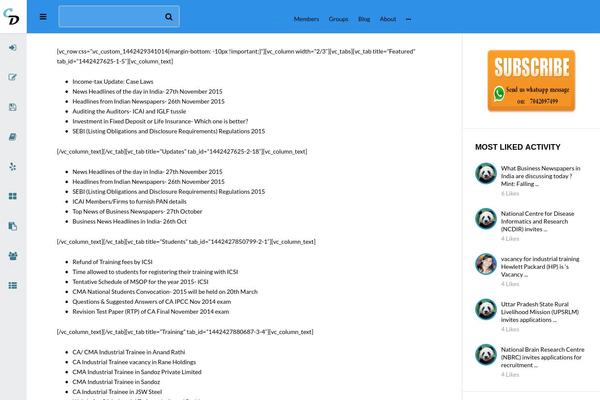Click the edit pencil sidebar icon
This screenshot has height=400, width=600.
13,77
